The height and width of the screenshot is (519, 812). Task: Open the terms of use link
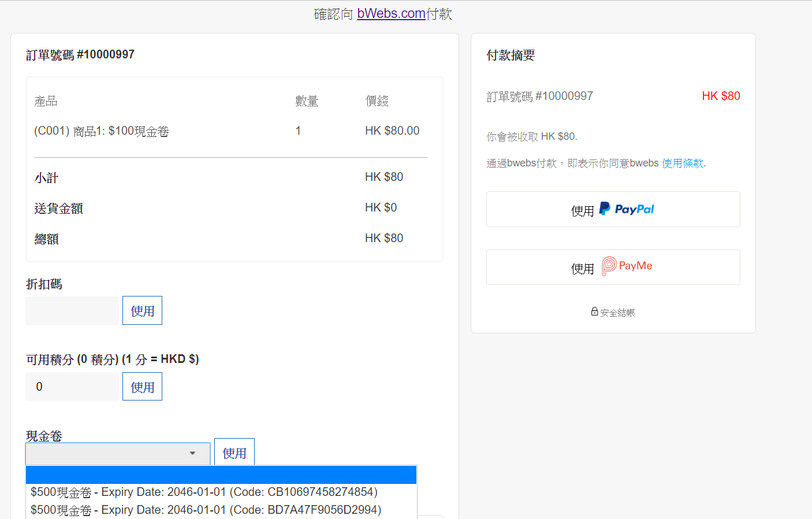coord(683,163)
